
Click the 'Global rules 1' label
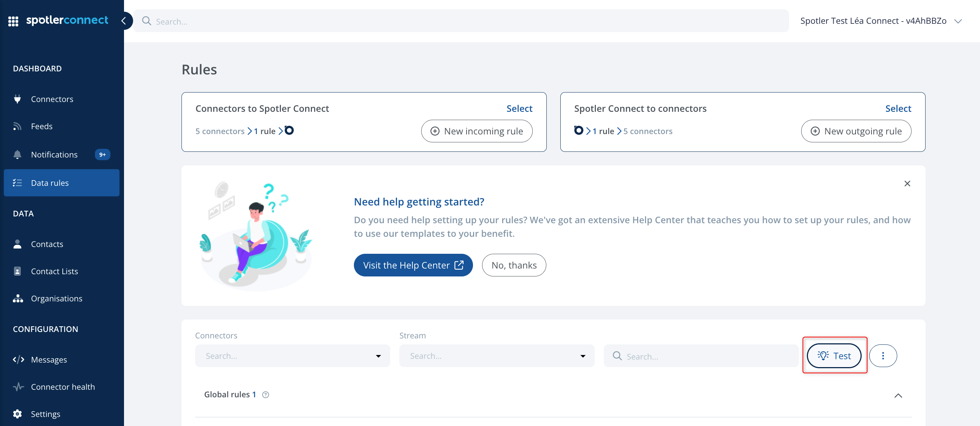(230, 394)
